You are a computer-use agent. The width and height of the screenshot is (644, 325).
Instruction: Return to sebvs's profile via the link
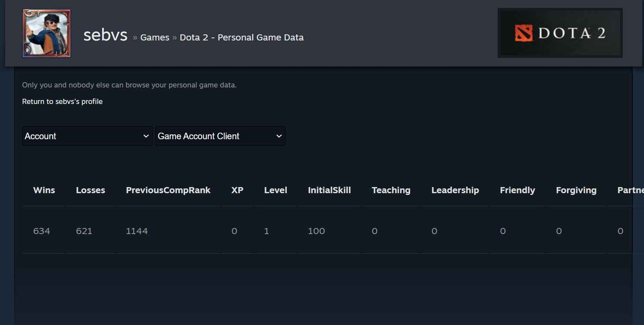[x=63, y=101]
